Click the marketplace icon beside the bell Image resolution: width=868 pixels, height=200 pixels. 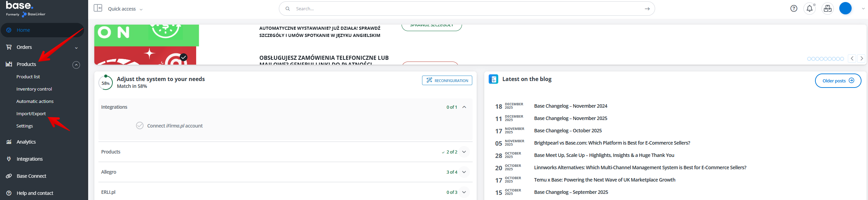827,9
